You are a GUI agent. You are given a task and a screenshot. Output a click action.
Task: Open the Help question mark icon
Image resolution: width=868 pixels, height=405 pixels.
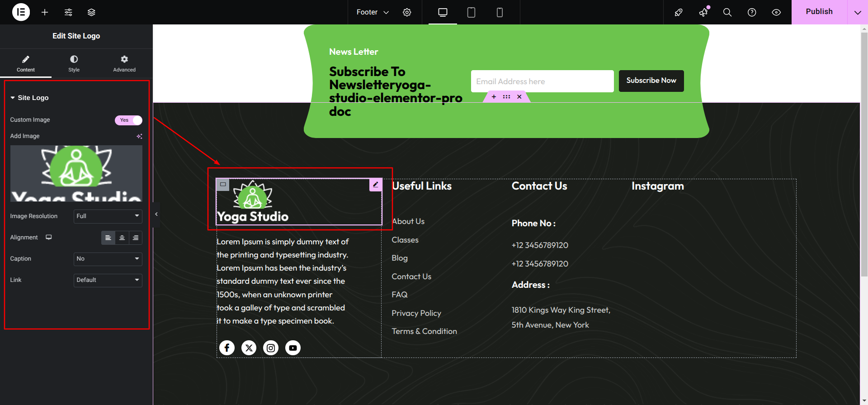point(752,12)
